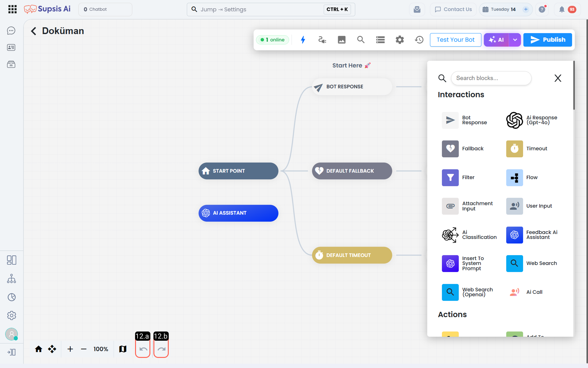Screen dimensions: 588x368
Task: Choose the User Input block
Action: [x=529, y=206]
